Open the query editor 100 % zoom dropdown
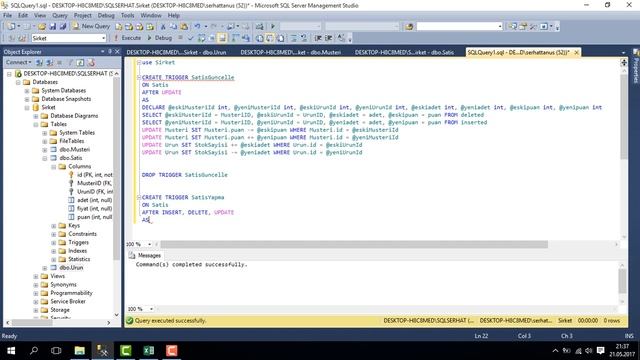Image resolution: width=640 pixels, height=360 pixels. (149, 244)
